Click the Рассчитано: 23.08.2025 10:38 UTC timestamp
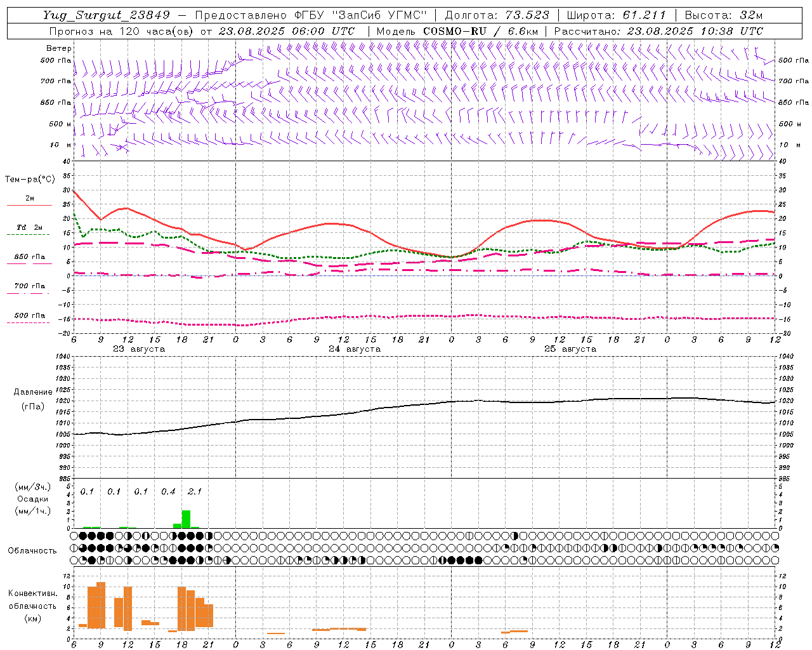This screenshot has height=650, width=812. pyautogui.click(x=658, y=31)
